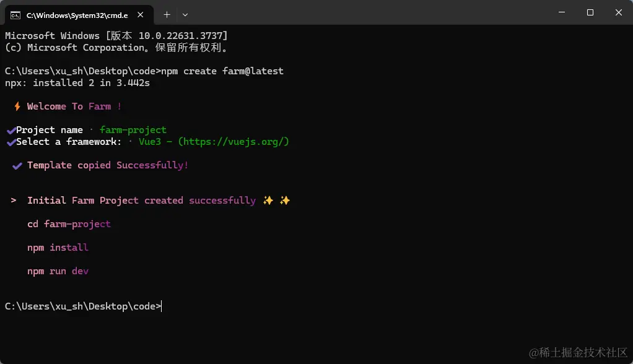The height and width of the screenshot is (364, 633).
Task: Click the checkmark beside Template copied Successfully
Action: point(17,165)
